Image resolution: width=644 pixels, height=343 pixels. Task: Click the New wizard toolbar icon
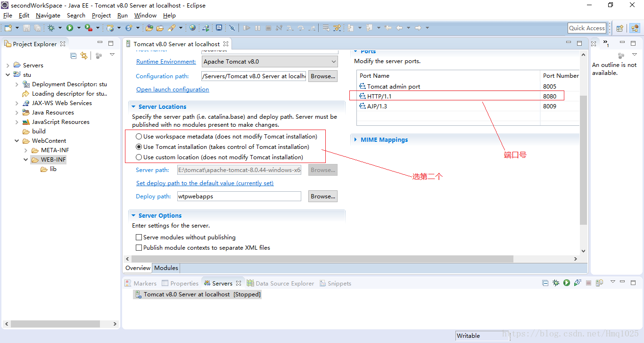click(x=8, y=28)
